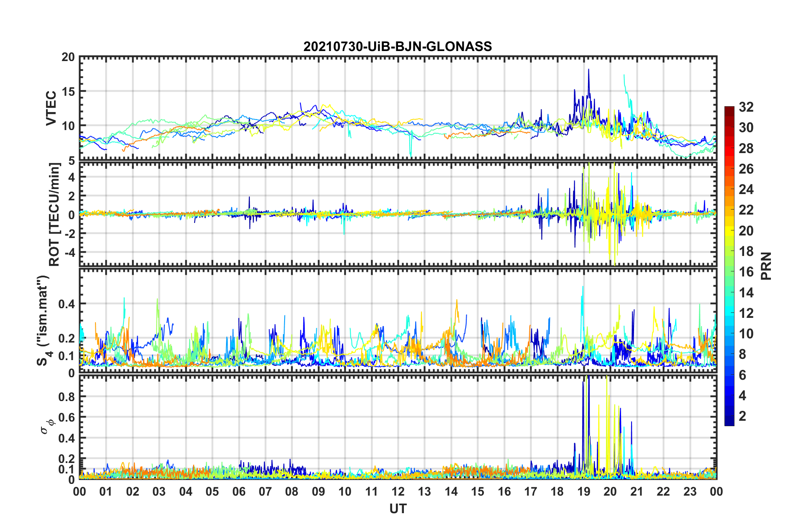The image size is (796, 532).
Task: Select the VTEC y-axis label
Action: [51, 108]
